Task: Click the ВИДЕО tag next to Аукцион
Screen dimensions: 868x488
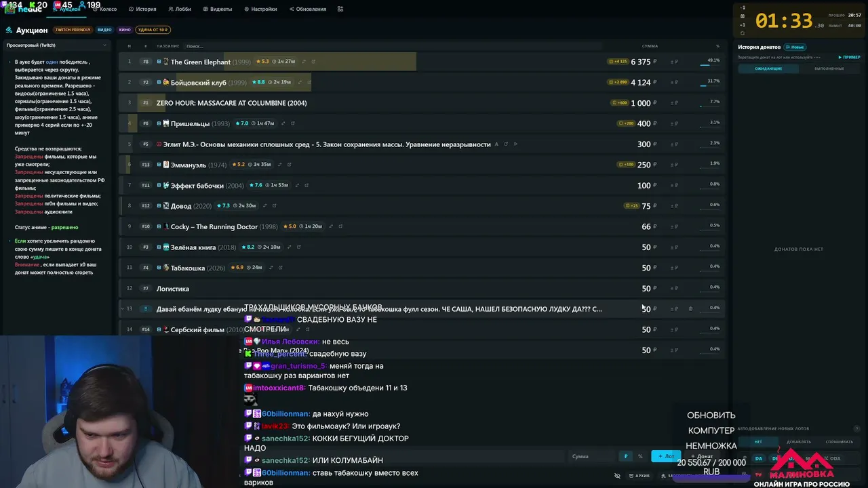Action: [104, 30]
